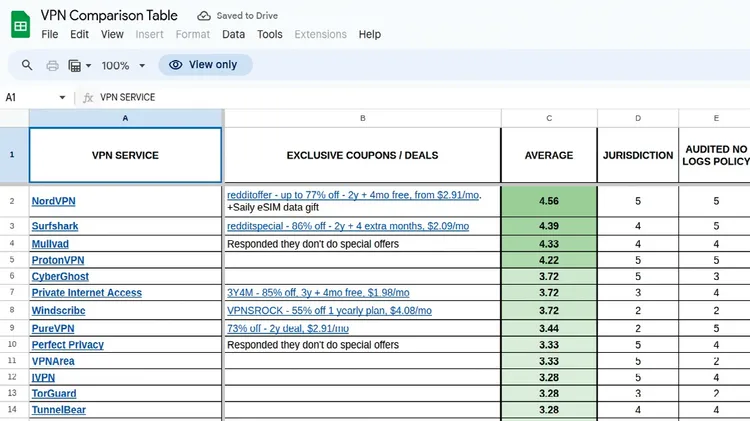Click Mullvad's 'Responded they don't do special offers' cell

363,244
